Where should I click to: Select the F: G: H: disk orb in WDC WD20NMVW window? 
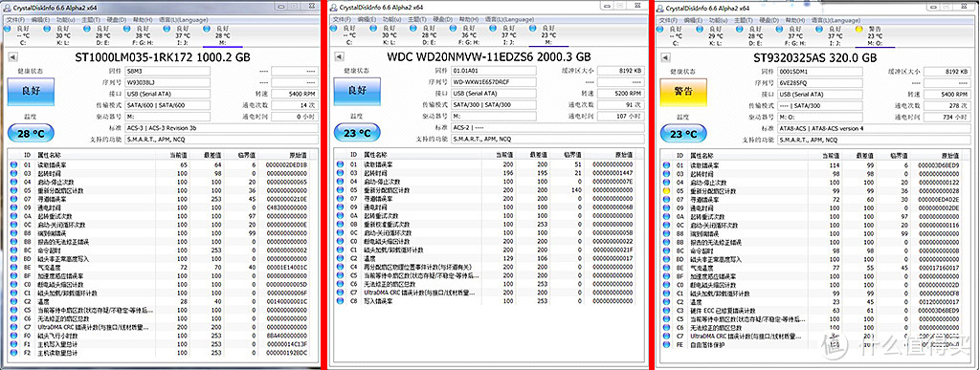coord(453,29)
